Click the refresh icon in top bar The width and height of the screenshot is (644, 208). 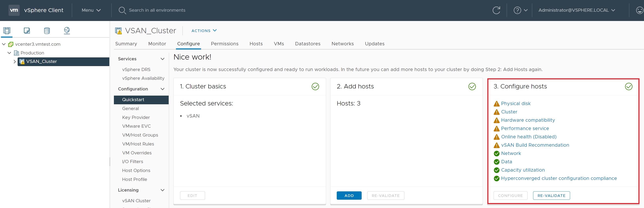(x=496, y=10)
